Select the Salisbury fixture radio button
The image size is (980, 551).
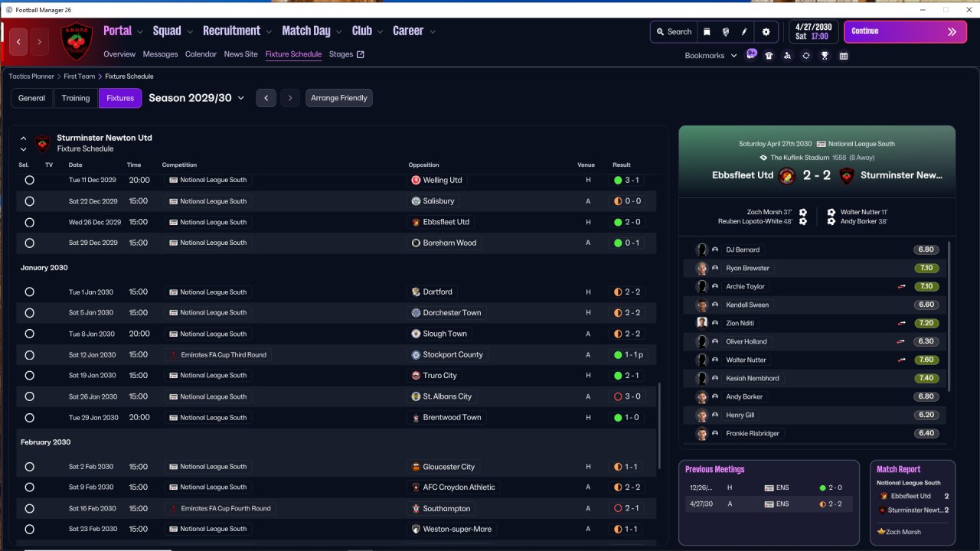(x=29, y=201)
